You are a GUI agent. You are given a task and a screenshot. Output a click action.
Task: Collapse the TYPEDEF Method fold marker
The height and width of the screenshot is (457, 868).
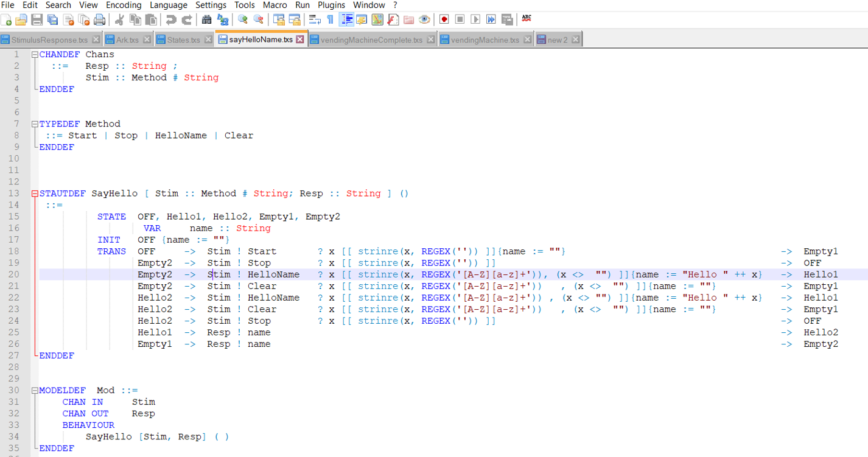pyautogui.click(x=35, y=124)
